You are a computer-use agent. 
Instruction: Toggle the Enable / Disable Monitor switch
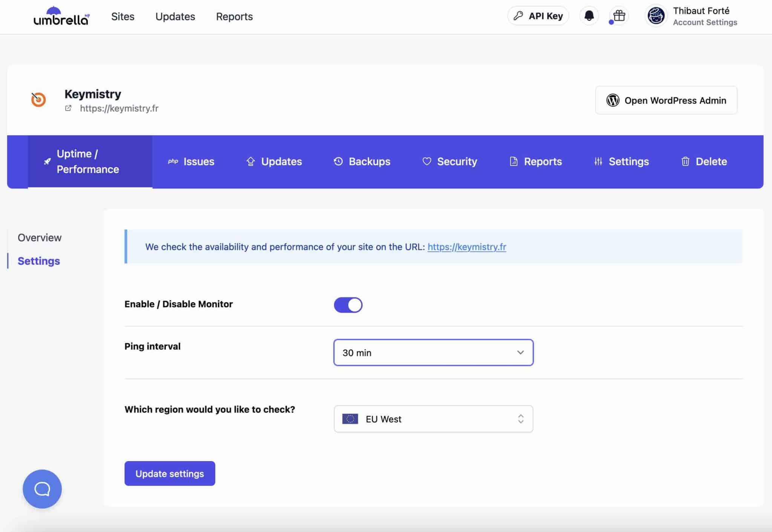click(348, 305)
